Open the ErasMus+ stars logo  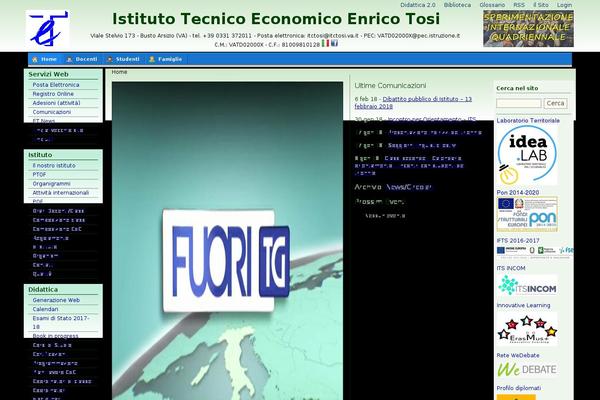click(527, 329)
